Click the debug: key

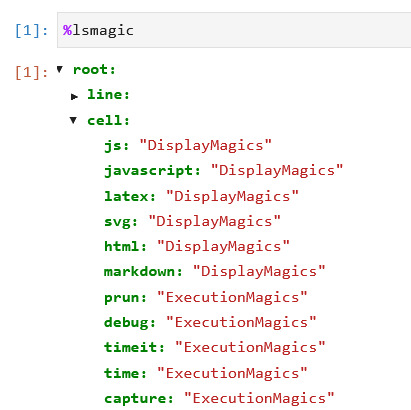(x=130, y=322)
